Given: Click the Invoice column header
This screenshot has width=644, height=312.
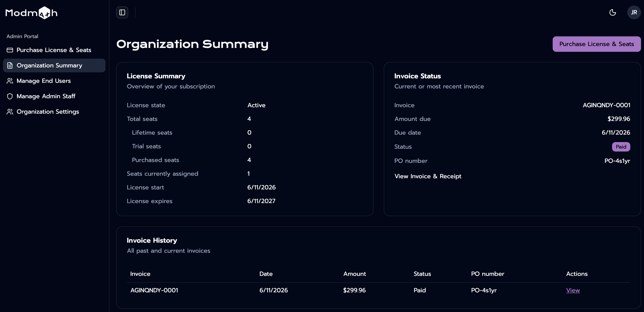Looking at the screenshot, I should point(140,274).
